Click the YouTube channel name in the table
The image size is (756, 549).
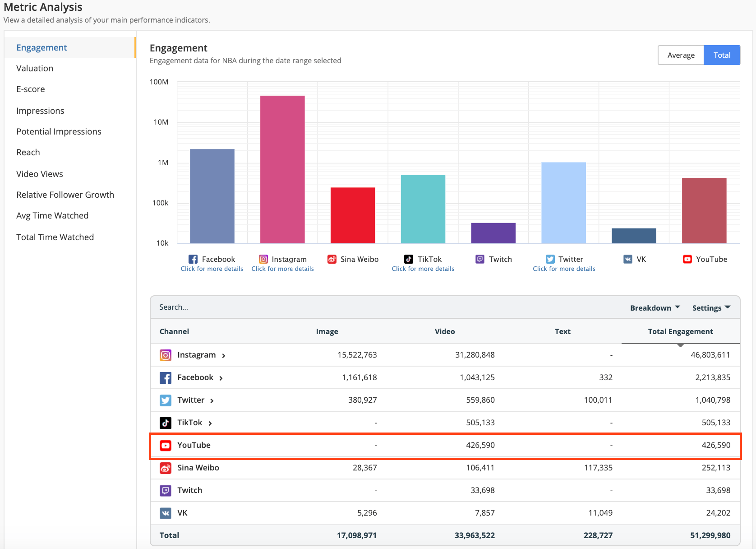pyautogui.click(x=194, y=445)
